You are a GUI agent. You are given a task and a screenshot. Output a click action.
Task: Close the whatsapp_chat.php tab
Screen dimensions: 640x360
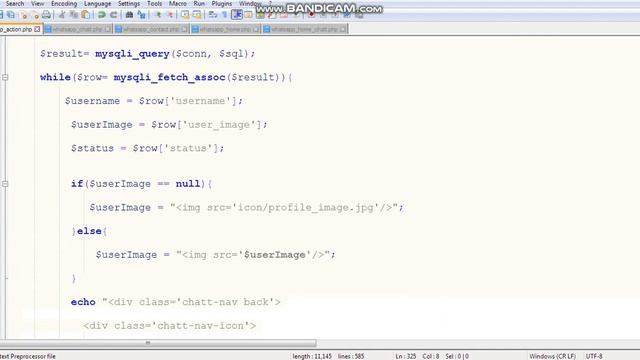108,29
